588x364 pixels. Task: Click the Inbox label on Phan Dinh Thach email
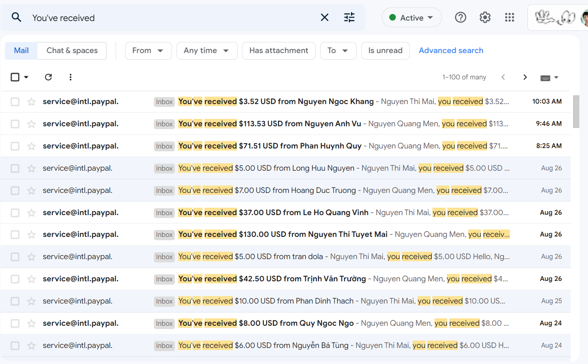tap(164, 301)
